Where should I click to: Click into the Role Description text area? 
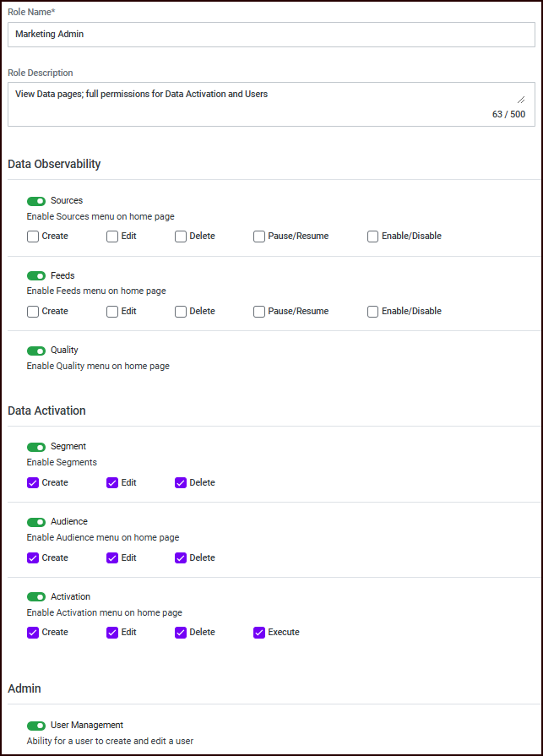coord(253,103)
